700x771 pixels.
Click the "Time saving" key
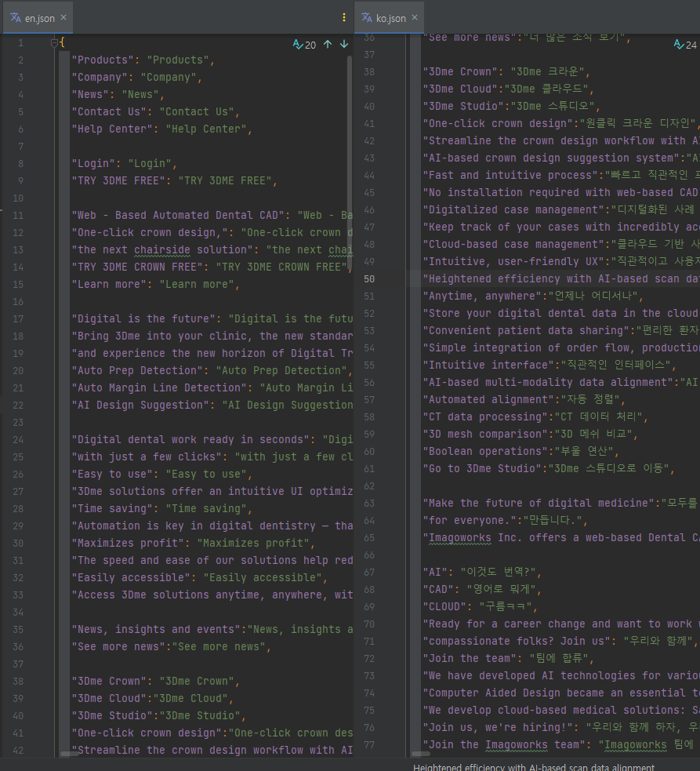pos(112,508)
